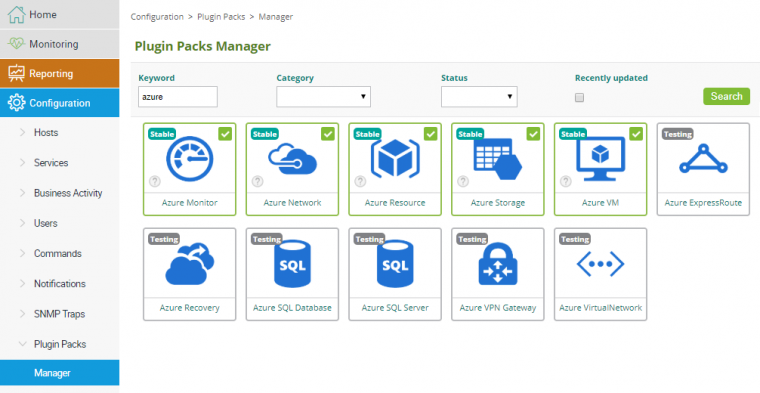The image size is (760, 393).
Task: Click the Azure ExpressRoute label
Action: 703,203
